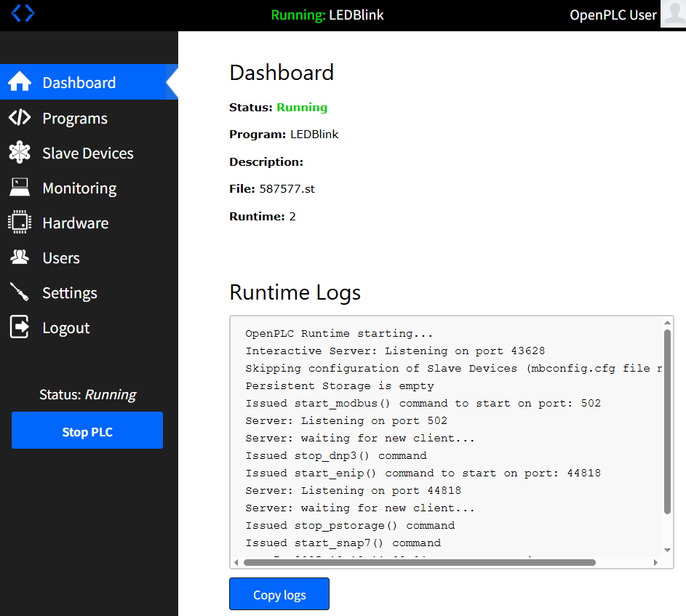Click the logs horizontal scrollbar right arrow
Image resolution: width=686 pixels, height=616 pixels.
(x=655, y=562)
